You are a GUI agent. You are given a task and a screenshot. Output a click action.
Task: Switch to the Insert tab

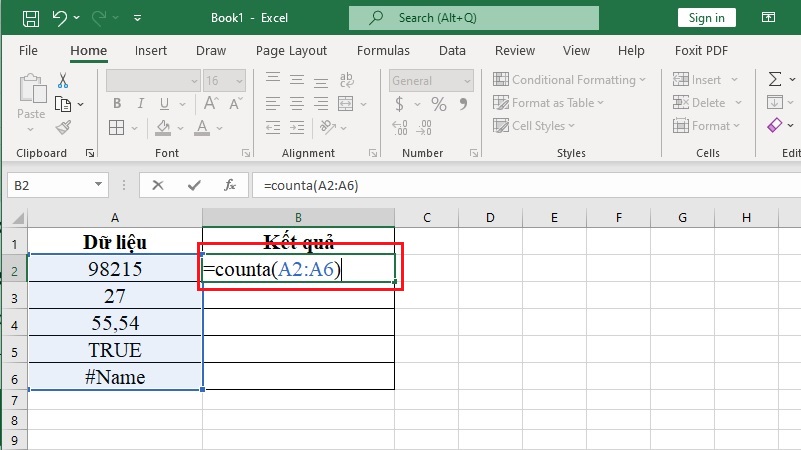[x=151, y=51]
